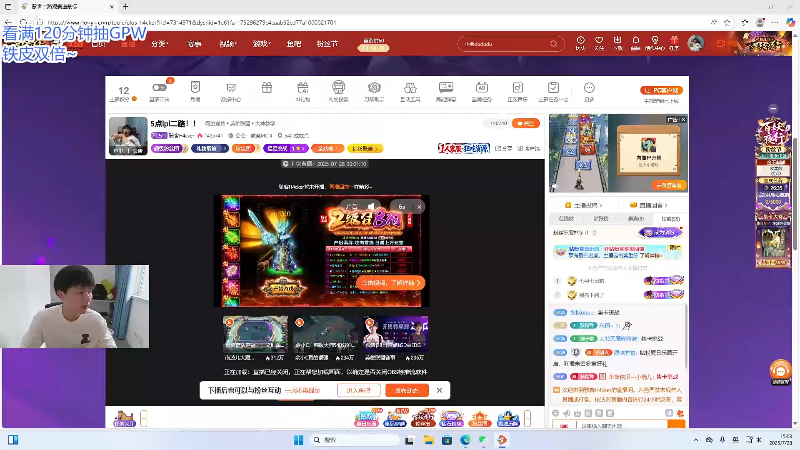Open the Fish Bar navigation item
Viewport: 800px width, 450px height.
293,44
